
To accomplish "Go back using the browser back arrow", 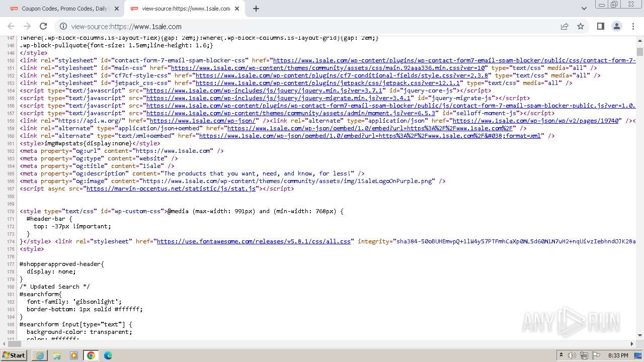I will (11, 26).
